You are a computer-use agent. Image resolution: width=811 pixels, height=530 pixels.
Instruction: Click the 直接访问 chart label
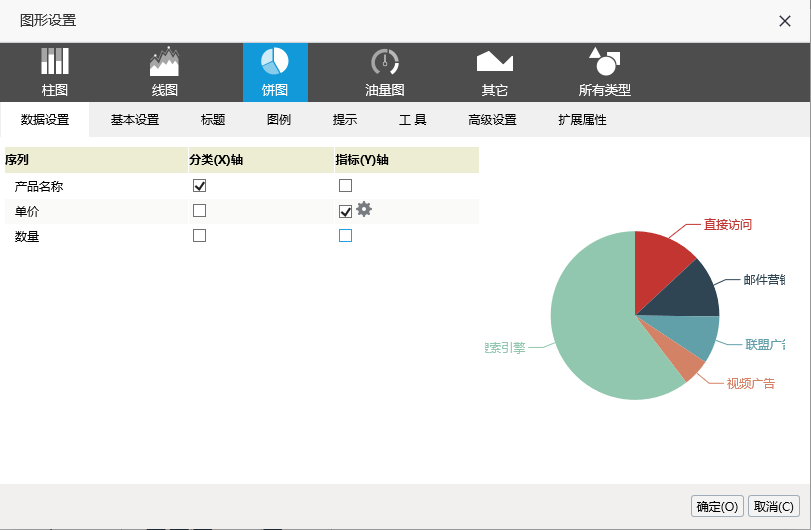pyautogui.click(x=728, y=224)
